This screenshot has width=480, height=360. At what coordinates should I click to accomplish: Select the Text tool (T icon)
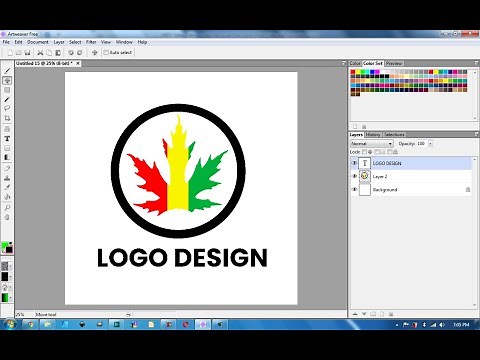(x=7, y=138)
